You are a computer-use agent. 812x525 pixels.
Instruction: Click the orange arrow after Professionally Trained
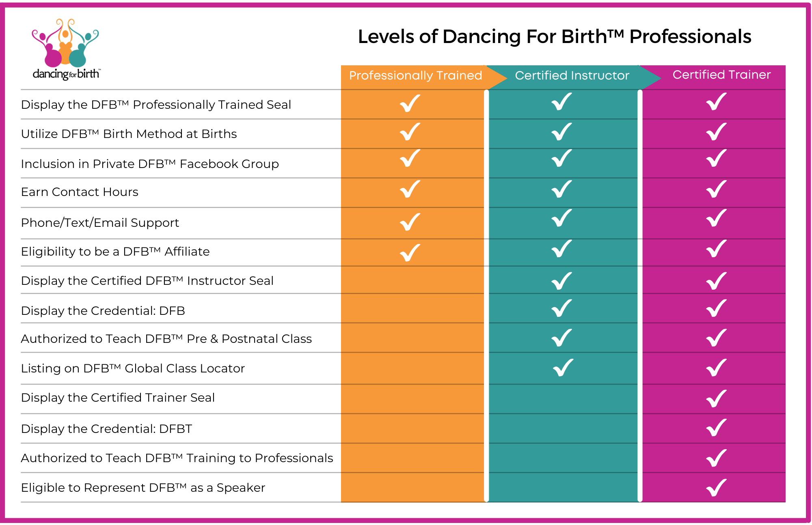coord(497,77)
